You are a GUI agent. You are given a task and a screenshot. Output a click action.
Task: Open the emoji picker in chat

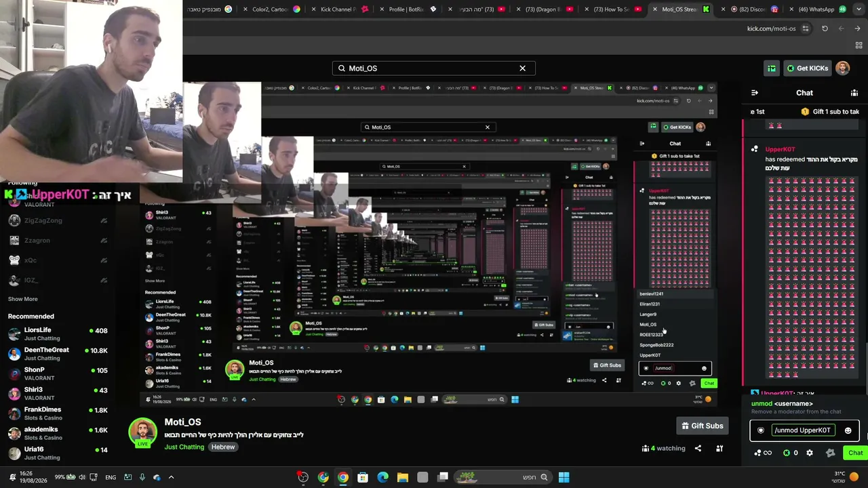[848, 430]
